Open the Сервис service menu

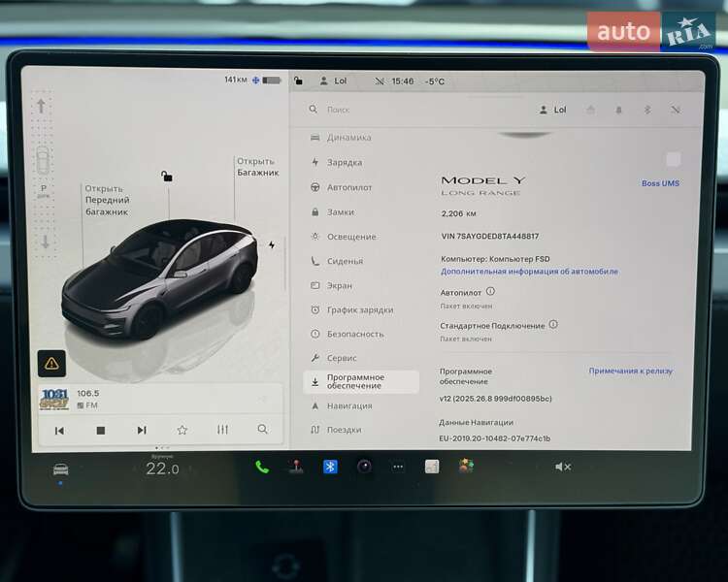[x=334, y=358]
